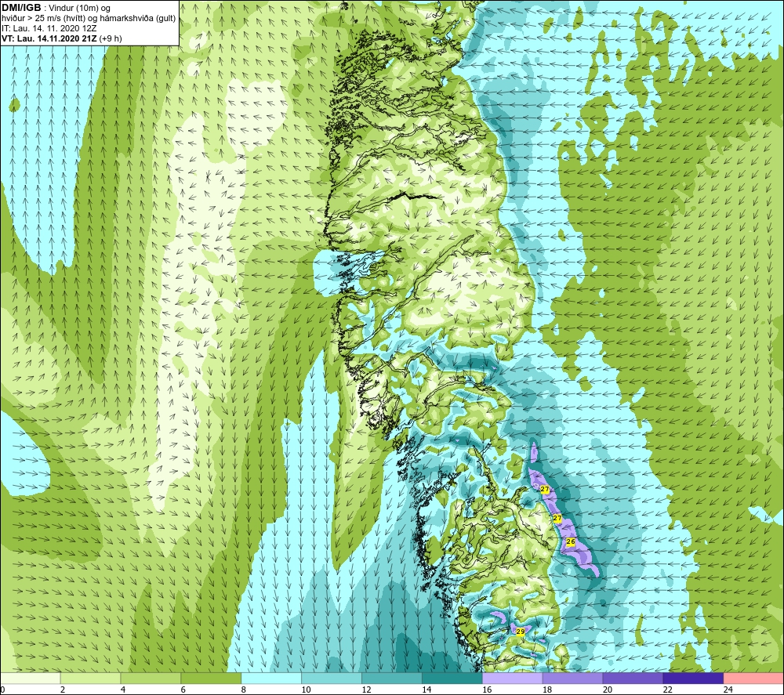Screen dimensions: 784x695
Task: Click the 'VT: Lau. 14.11.2020 21Z' valid time
Action: (x=49, y=38)
